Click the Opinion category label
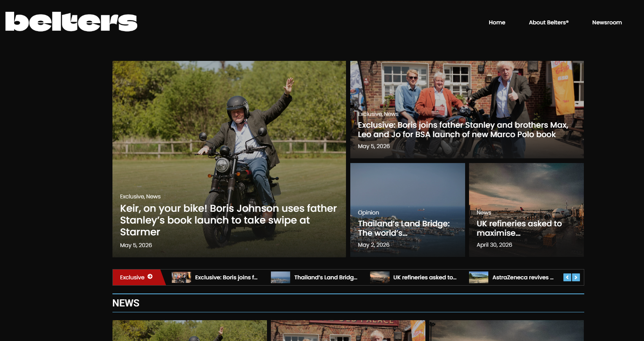This screenshot has height=341, width=644. click(x=368, y=213)
